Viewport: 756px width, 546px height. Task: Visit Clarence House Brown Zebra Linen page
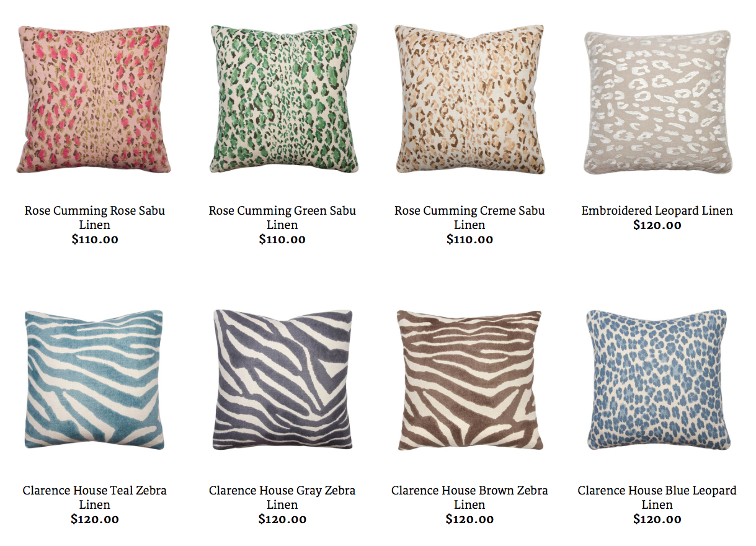pos(469,498)
